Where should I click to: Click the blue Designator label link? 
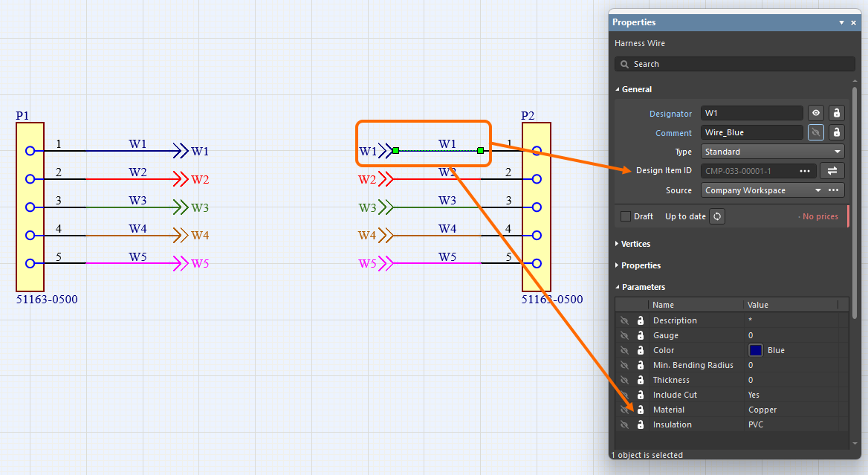pyautogui.click(x=670, y=114)
